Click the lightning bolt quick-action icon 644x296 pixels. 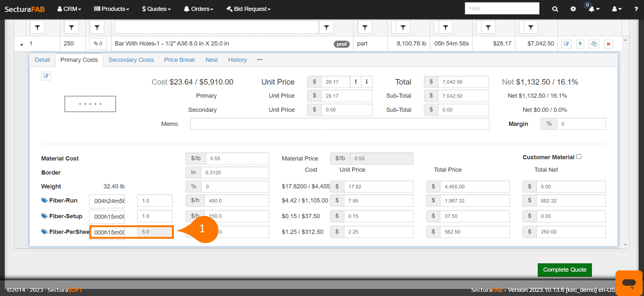tap(580, 44)
